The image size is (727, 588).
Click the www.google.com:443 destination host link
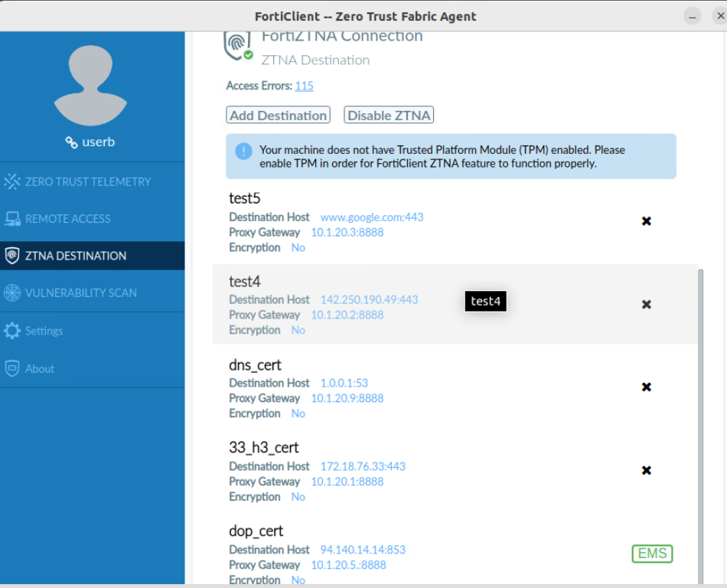(x=372, y=217)
